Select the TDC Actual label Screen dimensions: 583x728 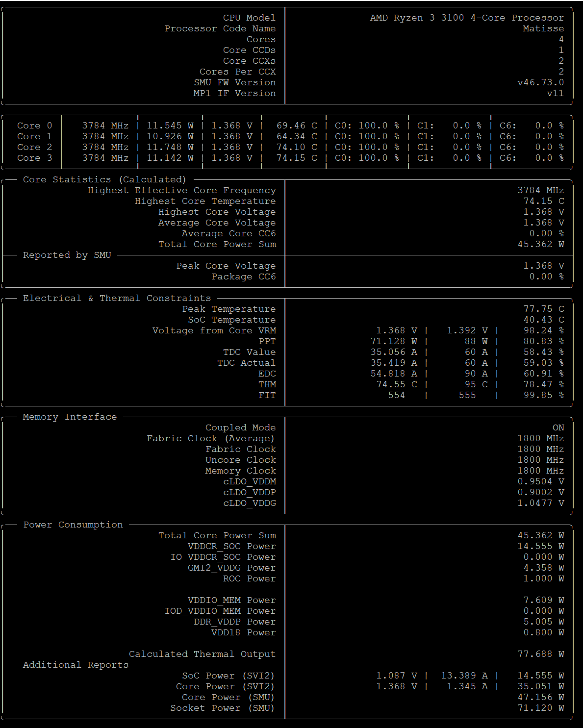[246, 363]
